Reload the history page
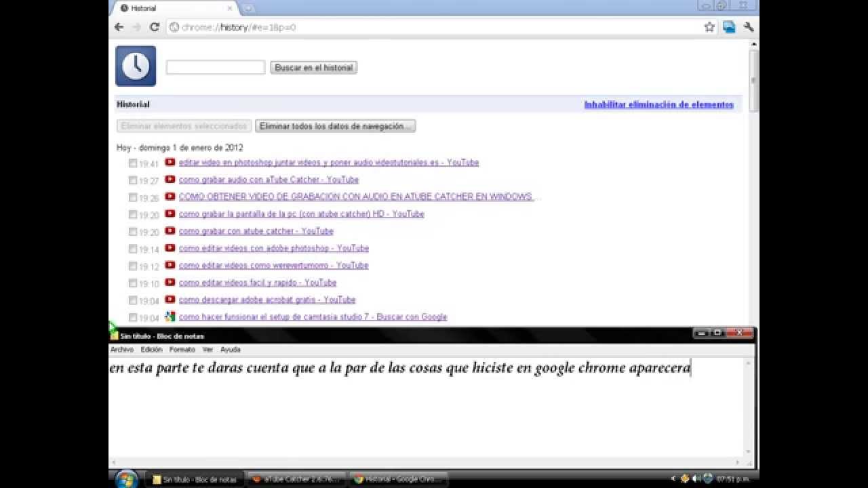Viewport: 868px width, 488px height. (x=155, y=27)
